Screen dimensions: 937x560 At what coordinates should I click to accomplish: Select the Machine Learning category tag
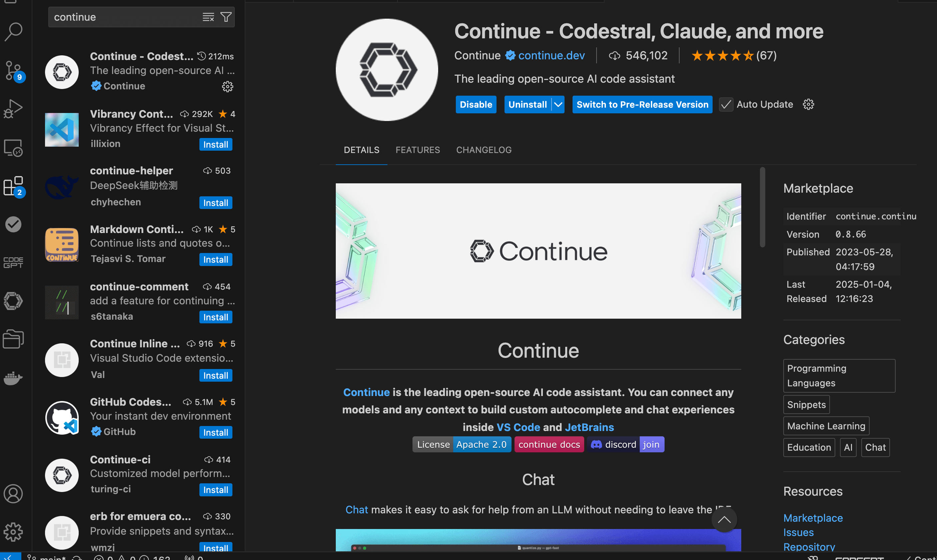pyautogui.click(x=826, y=426)
